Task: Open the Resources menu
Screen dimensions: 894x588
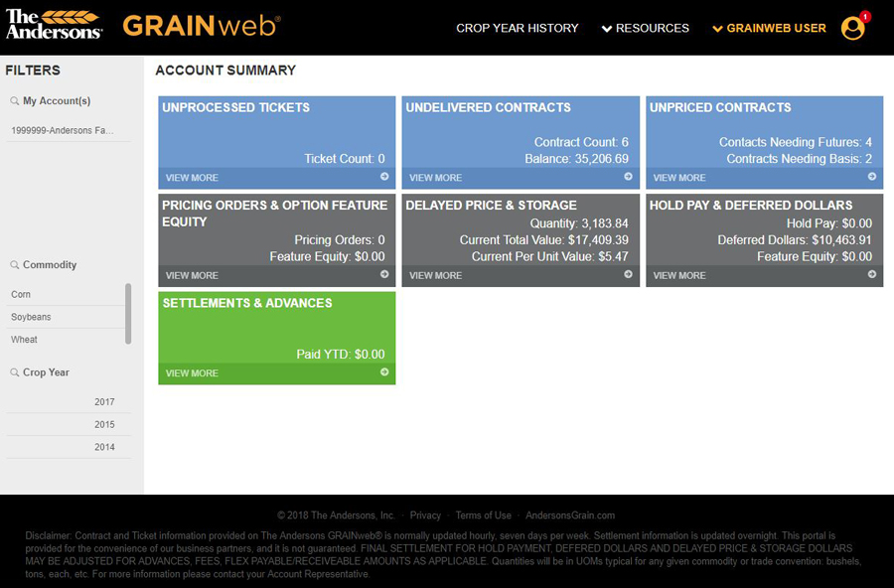Action: [x=653, y=29]
